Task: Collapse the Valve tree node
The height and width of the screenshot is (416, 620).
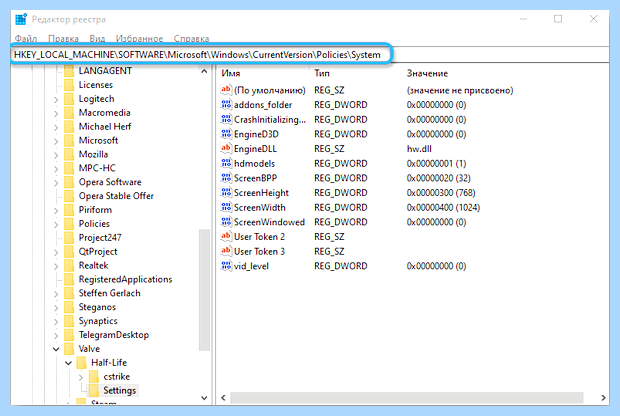Action: coord(56,349)
